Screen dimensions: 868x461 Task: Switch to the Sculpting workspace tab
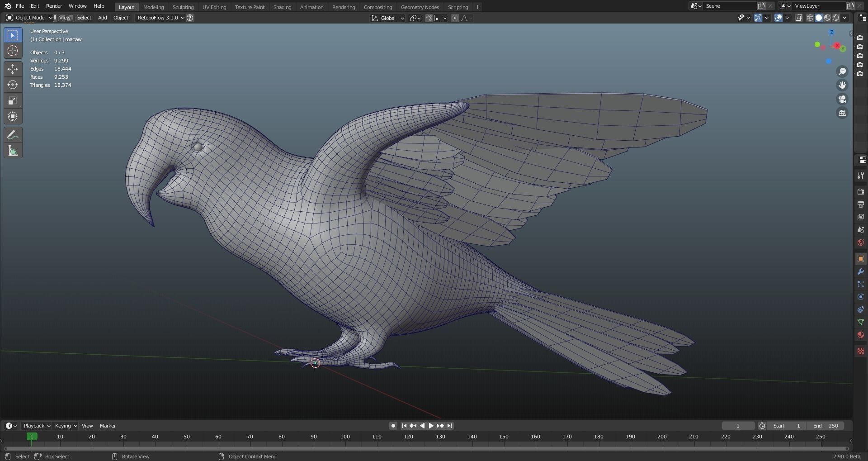pos(183,7)
